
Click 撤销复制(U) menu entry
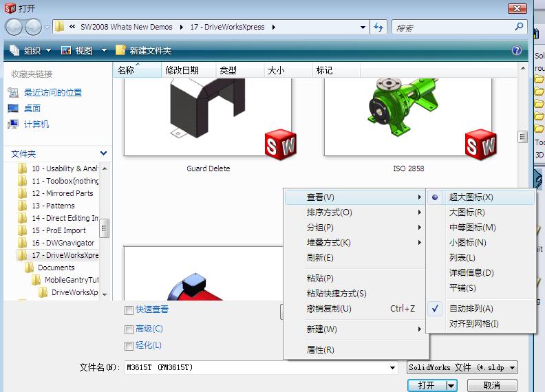(x=355, y=309)
